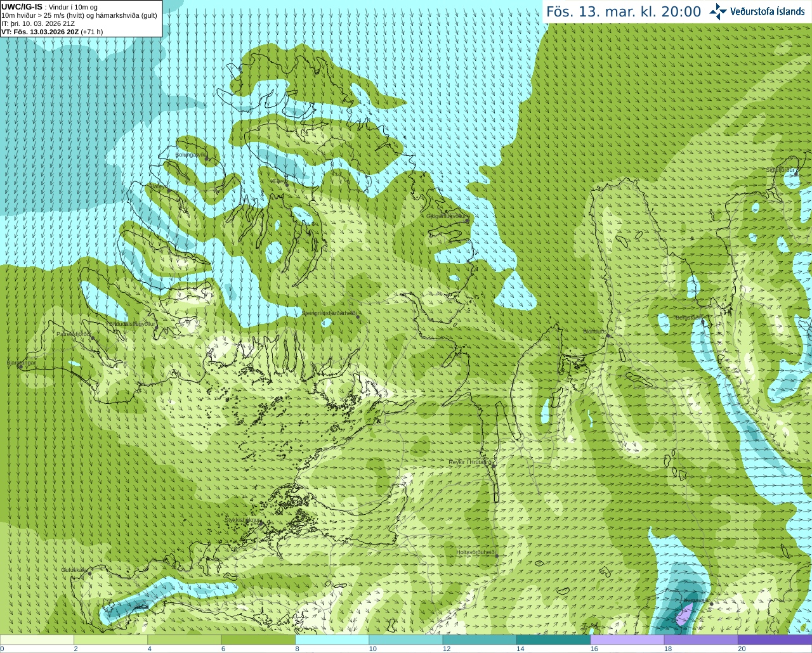Click the VT: Fös. 13.03.2026 20Z line
The image size is (812, 653).
point(52,32)
